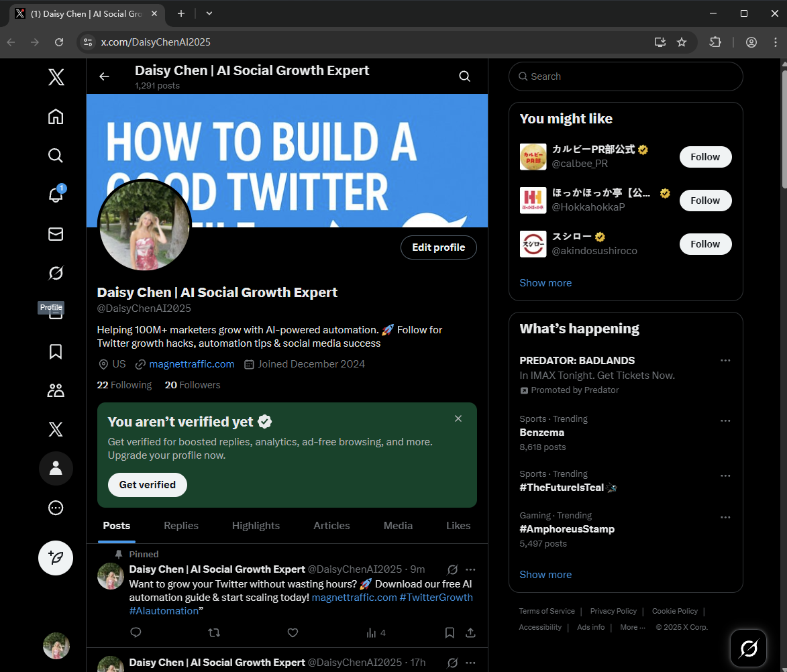Like the pinned post heart icon

point(293,632)
